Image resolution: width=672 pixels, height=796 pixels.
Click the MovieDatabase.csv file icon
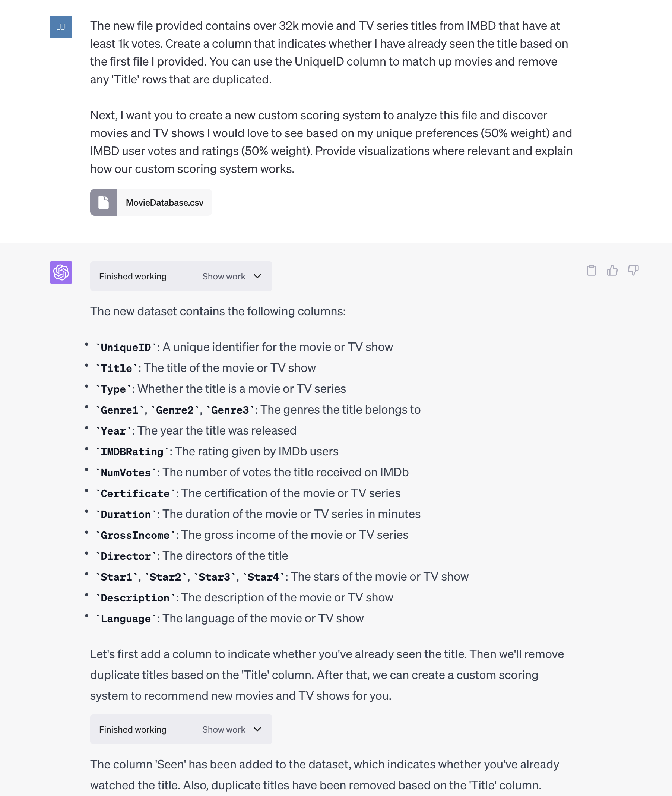click(104, 202)
